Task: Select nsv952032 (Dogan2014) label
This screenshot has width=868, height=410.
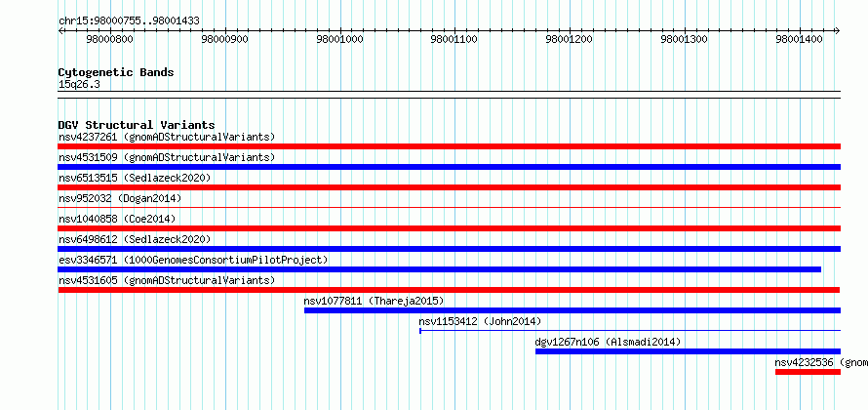Action: [120, 198]
